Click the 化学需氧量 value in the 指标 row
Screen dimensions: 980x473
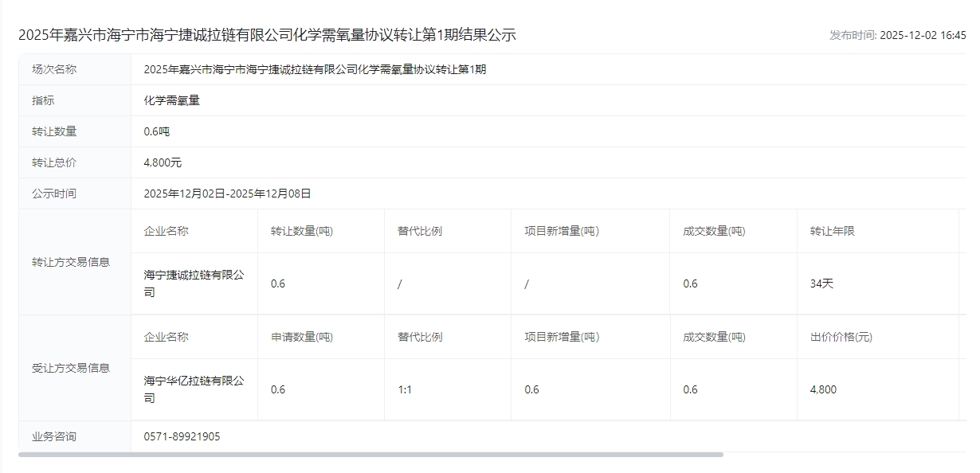[x=171, y=100]
